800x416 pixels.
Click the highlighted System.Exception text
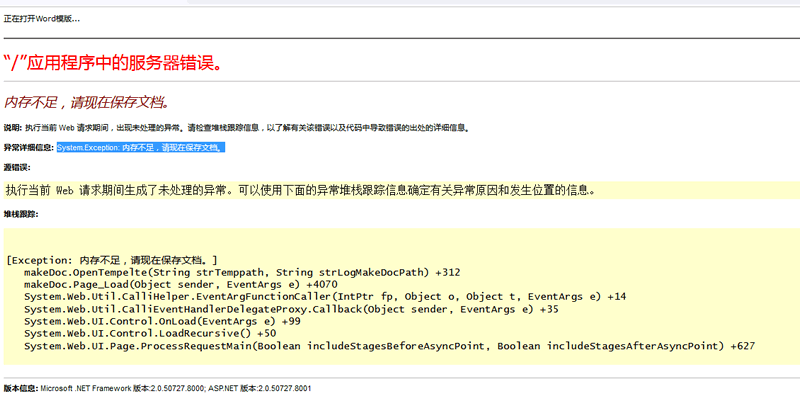(139, 148)
